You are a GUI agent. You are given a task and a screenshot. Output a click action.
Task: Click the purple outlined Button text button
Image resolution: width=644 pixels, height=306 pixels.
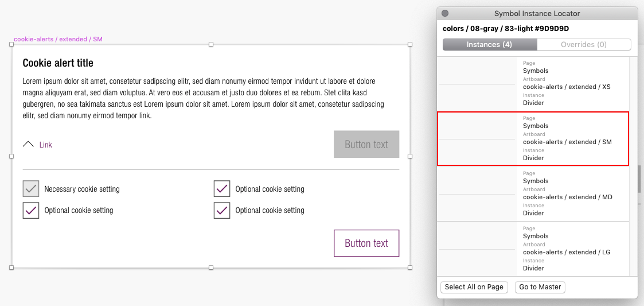coord(366,243)
